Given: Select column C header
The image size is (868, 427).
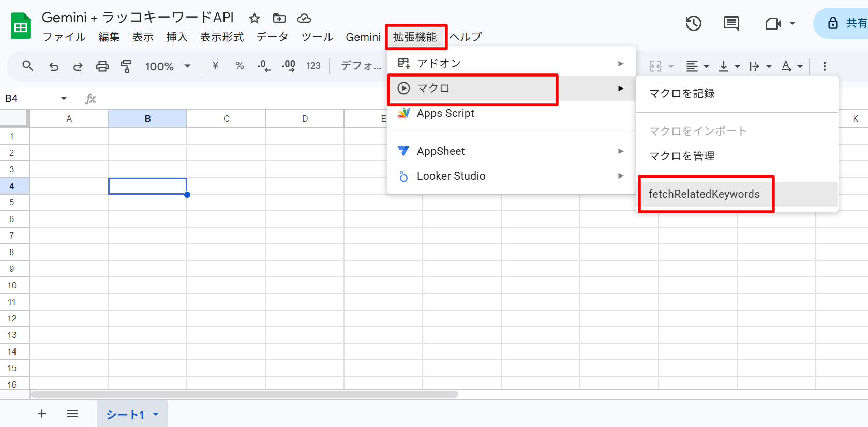Looking at the screenshot, I should 226,119.
